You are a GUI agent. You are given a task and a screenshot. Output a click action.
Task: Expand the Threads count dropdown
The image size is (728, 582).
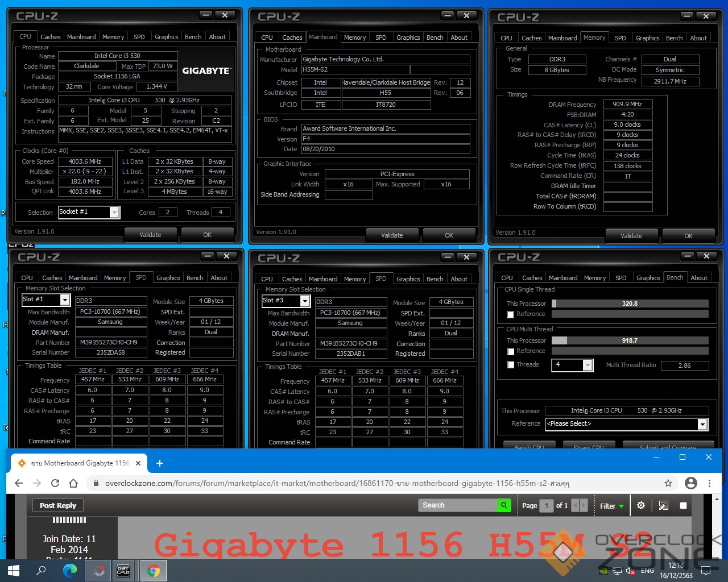(588, 365)
